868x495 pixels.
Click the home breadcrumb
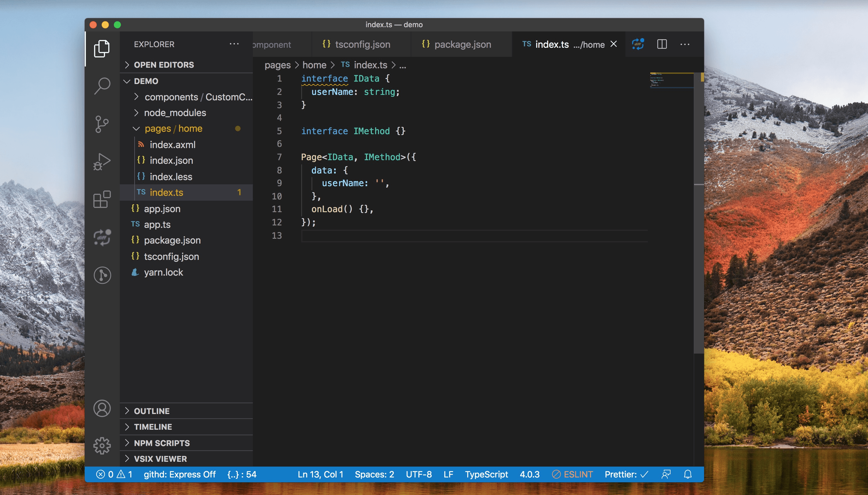click(x=314, y=65)
